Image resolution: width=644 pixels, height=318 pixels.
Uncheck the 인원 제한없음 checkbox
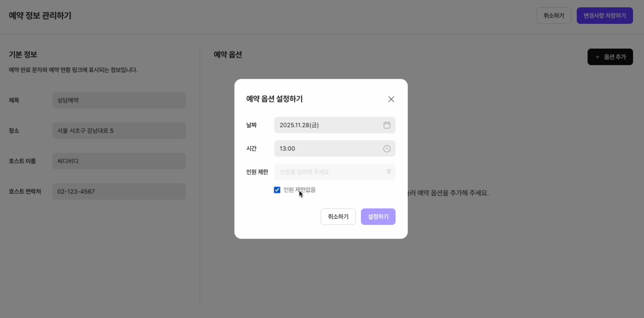(x=277, y=190)
